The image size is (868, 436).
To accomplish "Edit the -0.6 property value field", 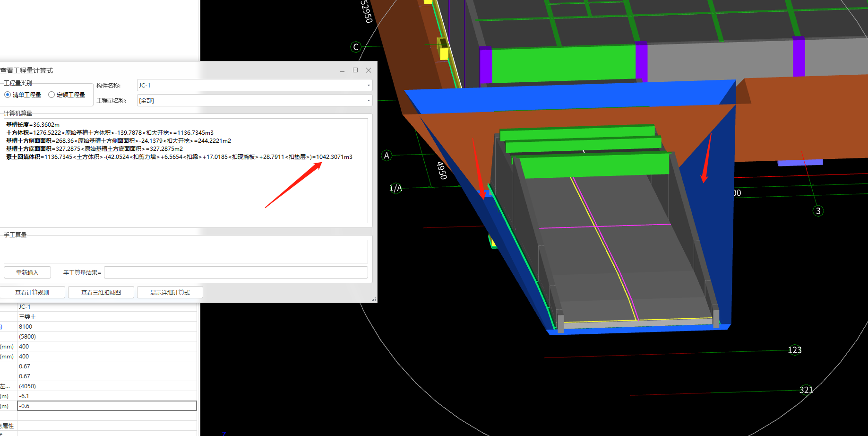I will [107, 406].
